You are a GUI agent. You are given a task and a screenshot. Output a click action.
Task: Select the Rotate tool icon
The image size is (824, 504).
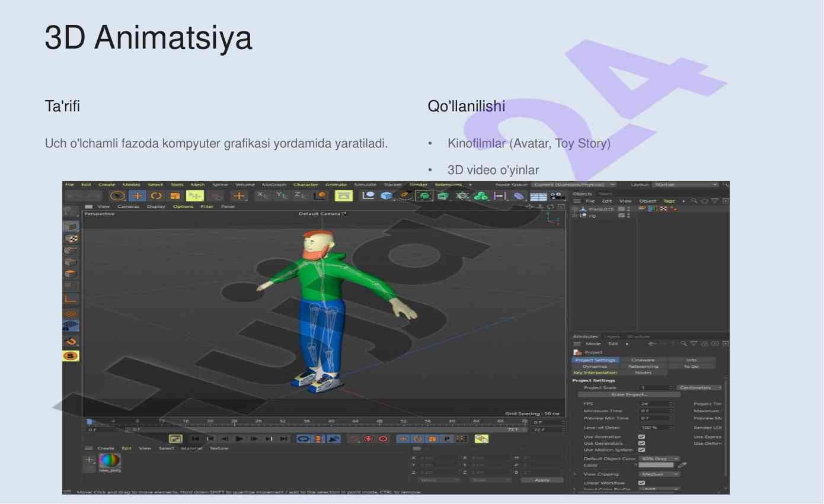157,195
